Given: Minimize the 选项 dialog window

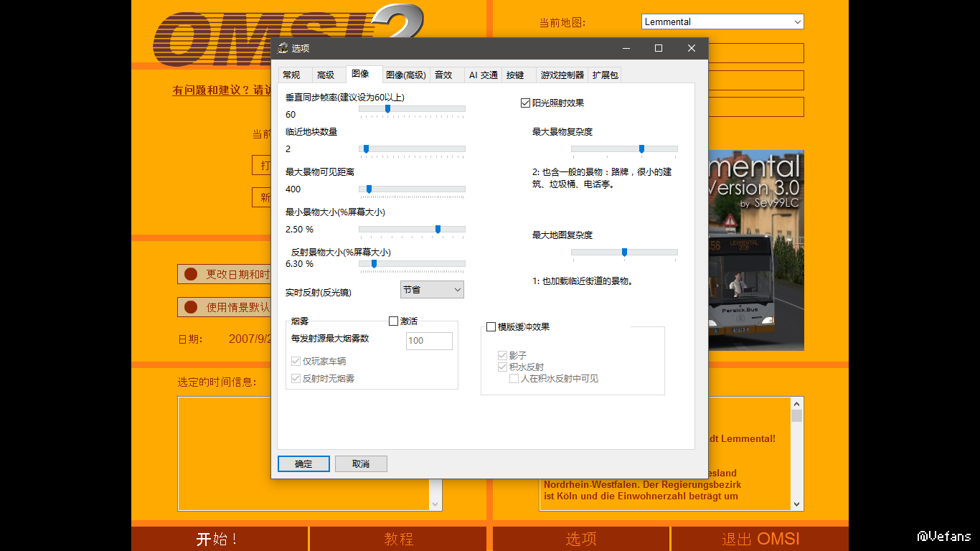Looking at the screenshot, I should pos(626,48).
